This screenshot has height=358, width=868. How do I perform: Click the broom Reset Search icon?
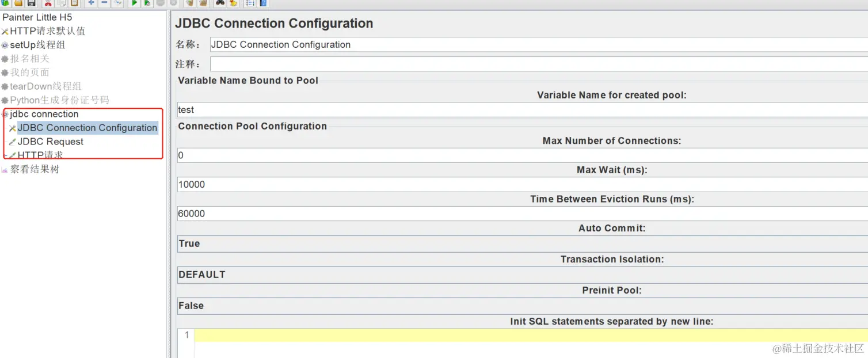(233, 3)
